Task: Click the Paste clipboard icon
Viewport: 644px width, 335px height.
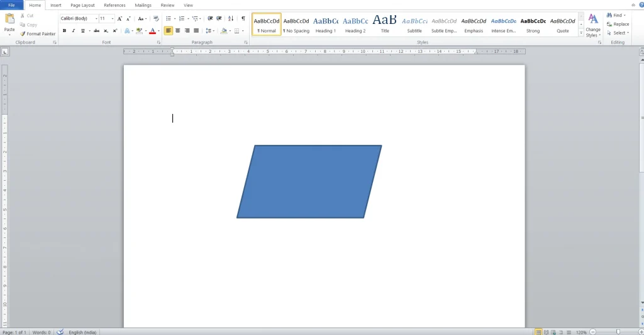Action: [9, 20]
